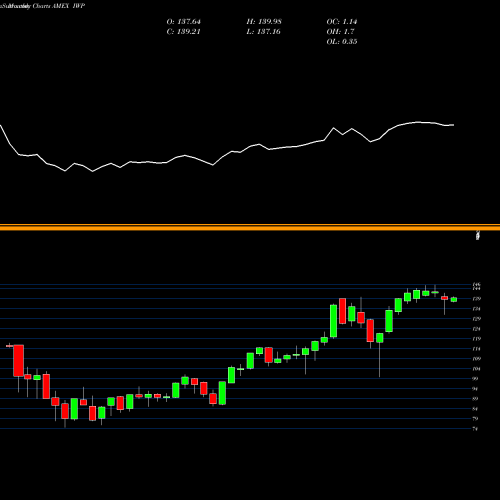Click the 109 price axis label
The width and height of the screenshot is (500, 500).
477,359
